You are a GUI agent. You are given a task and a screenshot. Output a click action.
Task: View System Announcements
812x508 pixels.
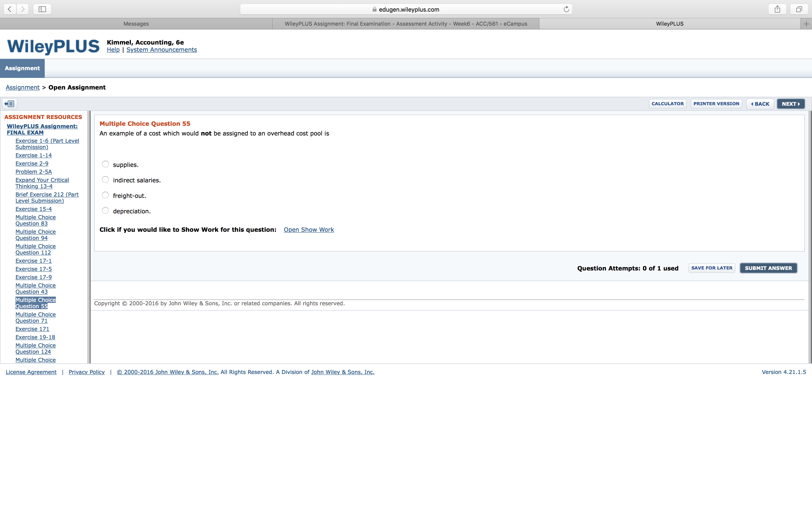pyautogui.click(x=162, y=50)
